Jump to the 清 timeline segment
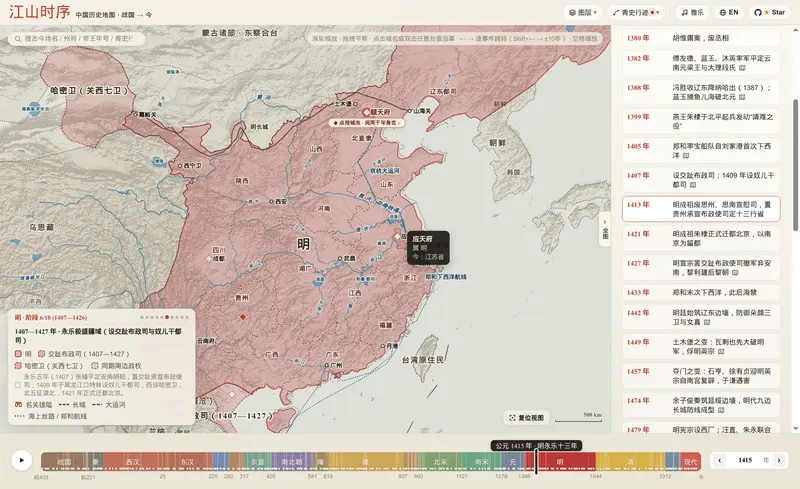 point(630,461)
